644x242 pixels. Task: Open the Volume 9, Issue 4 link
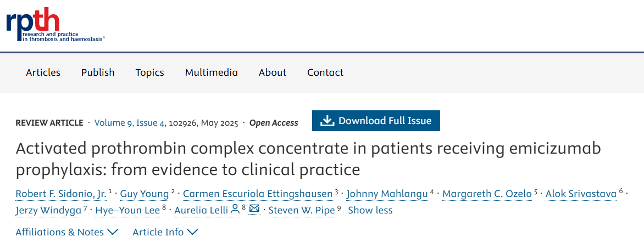(130, 123)
